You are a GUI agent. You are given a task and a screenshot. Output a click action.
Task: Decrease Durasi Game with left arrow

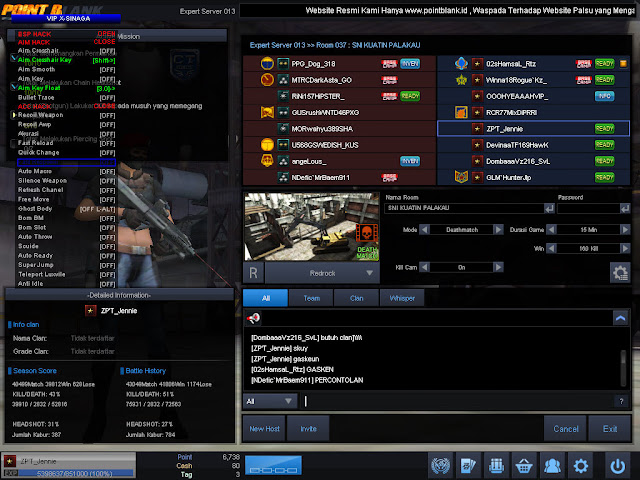click(551, 229)
